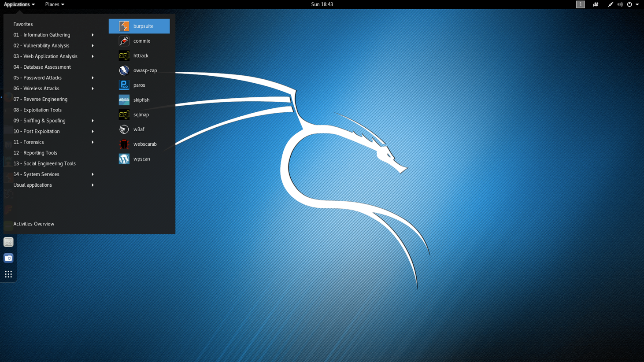Click 11 - Forensics label
This screenshot has width=644, height=362.
[x=28, y=142]
